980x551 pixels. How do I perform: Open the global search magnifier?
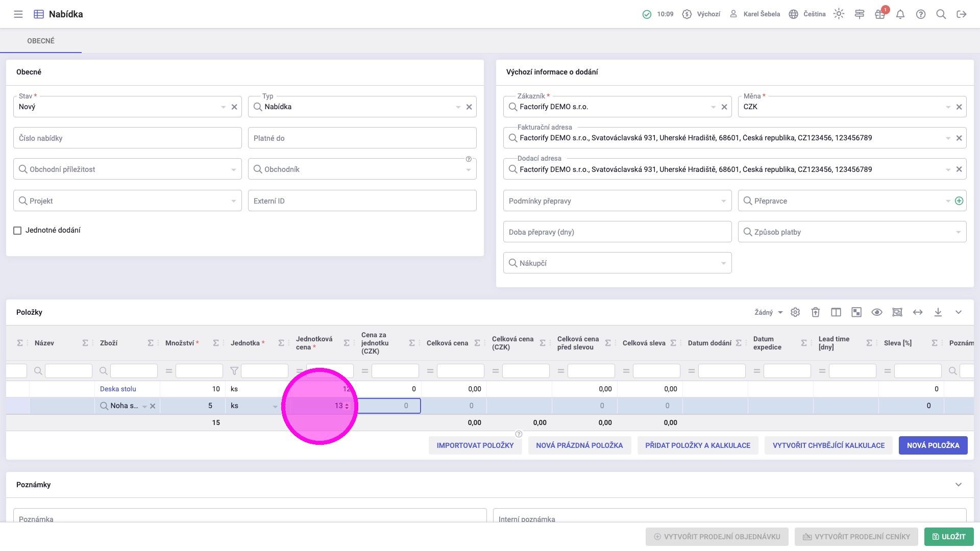point(941,14)
